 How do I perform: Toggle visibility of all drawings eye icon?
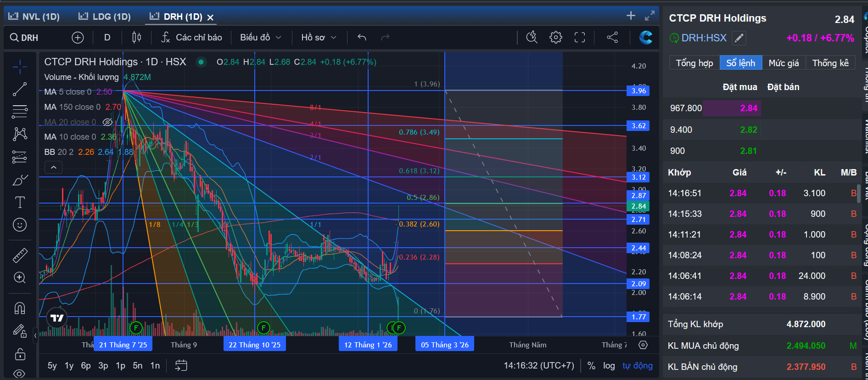pos(20,374)
